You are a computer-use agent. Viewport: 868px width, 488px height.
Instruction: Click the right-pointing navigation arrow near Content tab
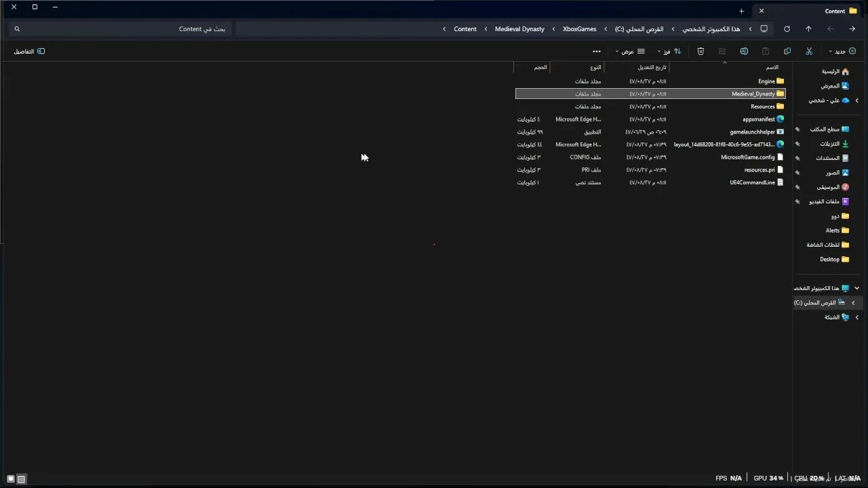[852, 29]
